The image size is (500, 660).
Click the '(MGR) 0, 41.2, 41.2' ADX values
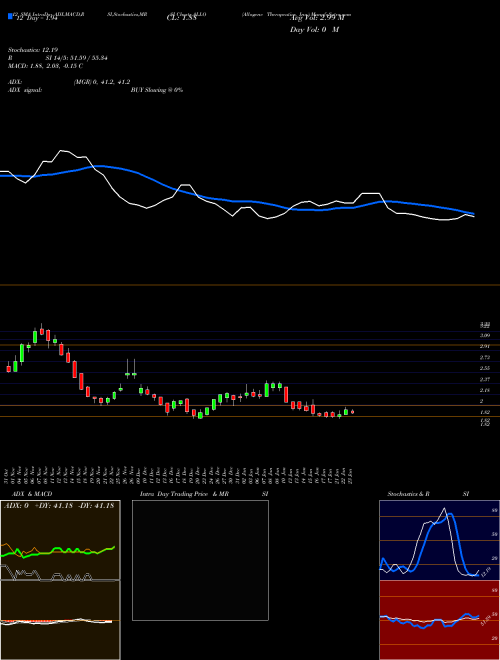pyautogui.click(x=101, y=82)
